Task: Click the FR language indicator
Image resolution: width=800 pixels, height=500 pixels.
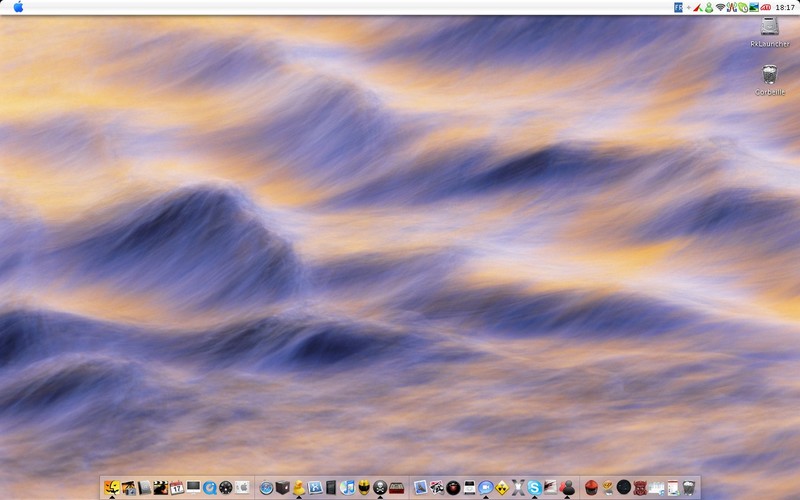Action: [x=678, y=7]
